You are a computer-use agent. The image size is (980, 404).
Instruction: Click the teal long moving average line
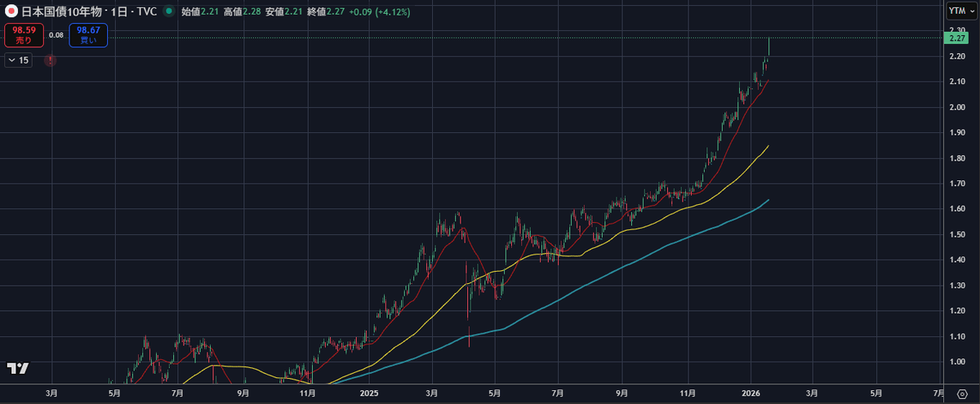click(x=735, y=215)
